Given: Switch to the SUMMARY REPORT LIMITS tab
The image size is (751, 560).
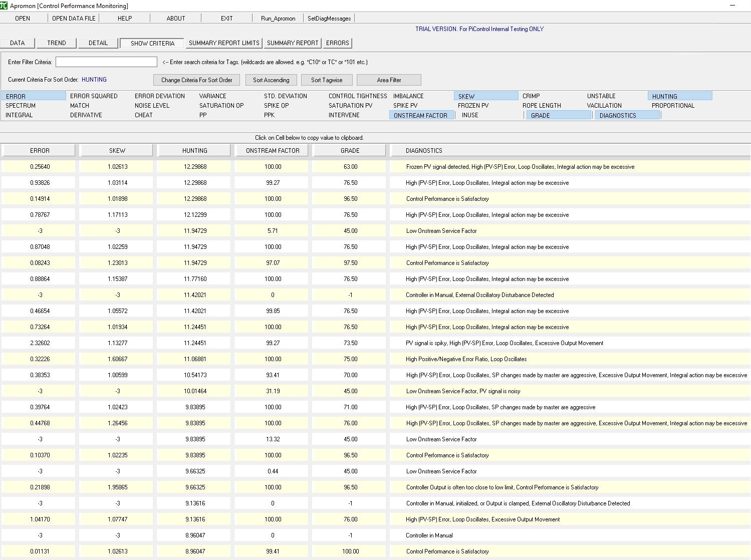Looking at the screenshot, I should pyautogui.click(x=224, y=43).
